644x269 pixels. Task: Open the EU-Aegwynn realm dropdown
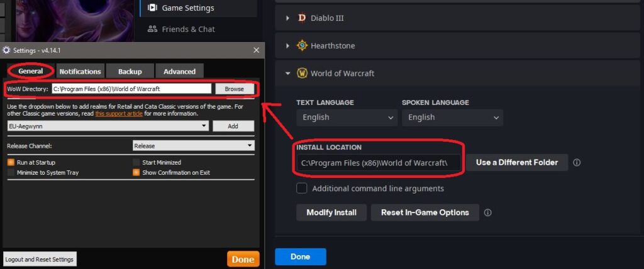[108, 126]
